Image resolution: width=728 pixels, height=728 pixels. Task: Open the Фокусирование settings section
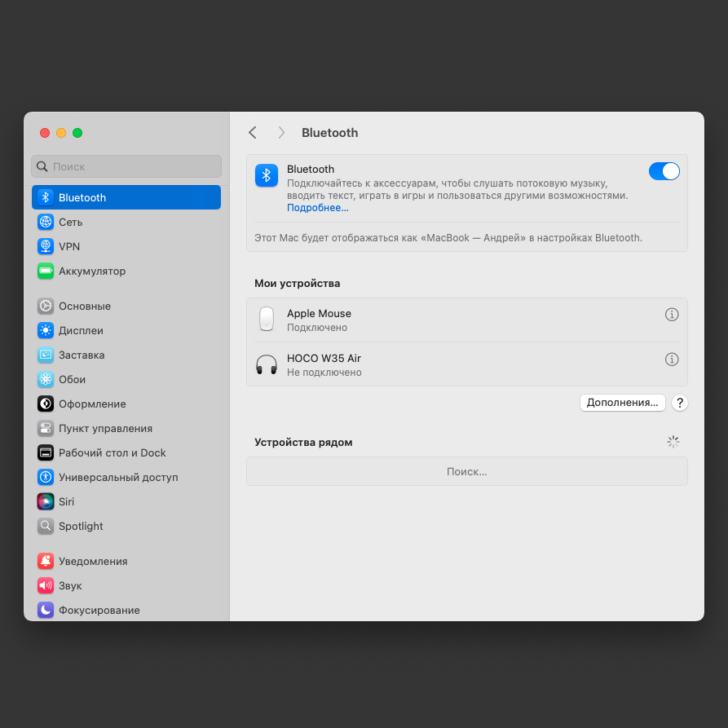(126, 610)
